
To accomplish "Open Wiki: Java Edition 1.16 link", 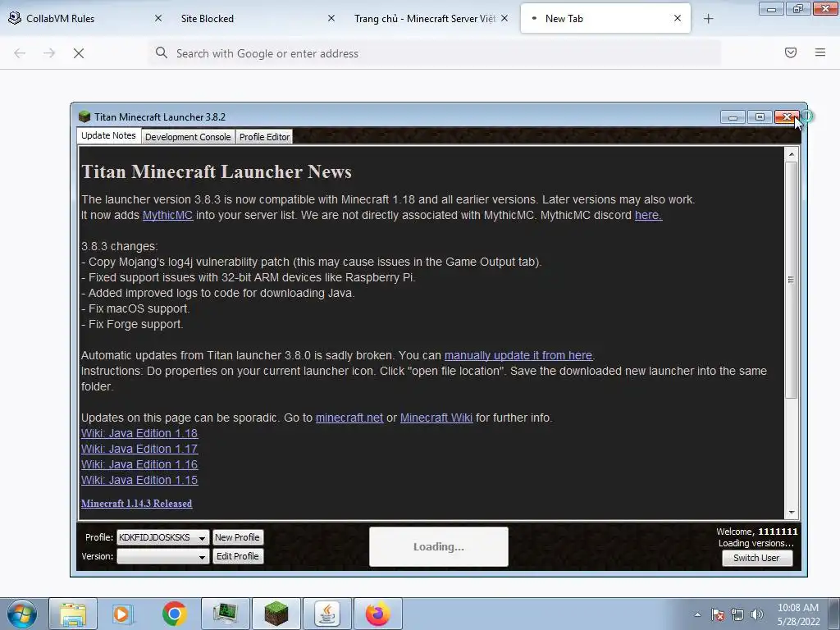I will pos(139,464).
